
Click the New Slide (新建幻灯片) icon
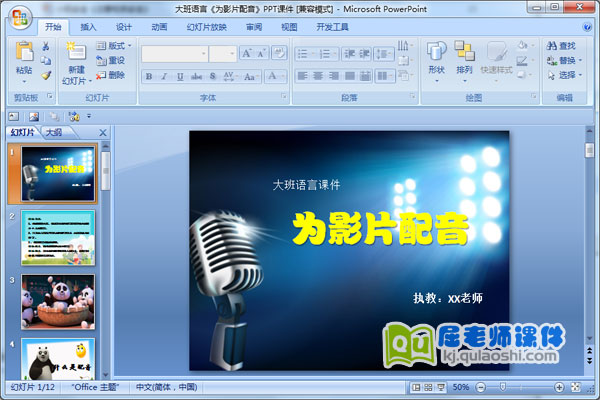(x=76, y=52)
